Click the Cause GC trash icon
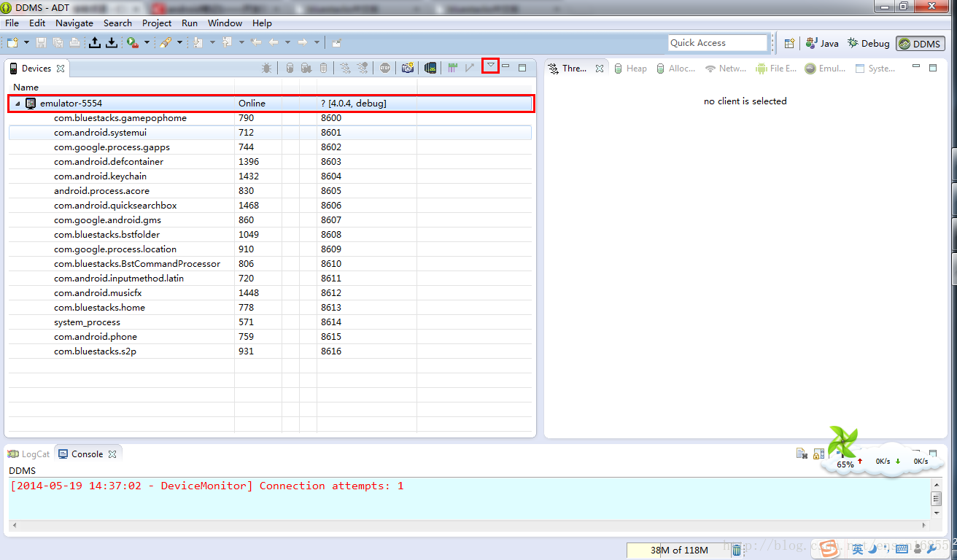Image resolution: width=957 pixels, height=560 pixels. coord(323,68)
